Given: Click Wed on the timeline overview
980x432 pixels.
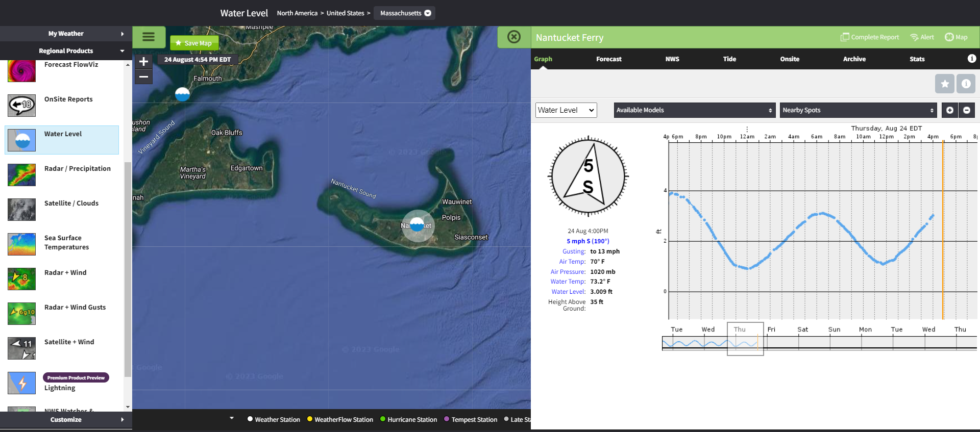Looking at the screenshot, I should (708, 329).
